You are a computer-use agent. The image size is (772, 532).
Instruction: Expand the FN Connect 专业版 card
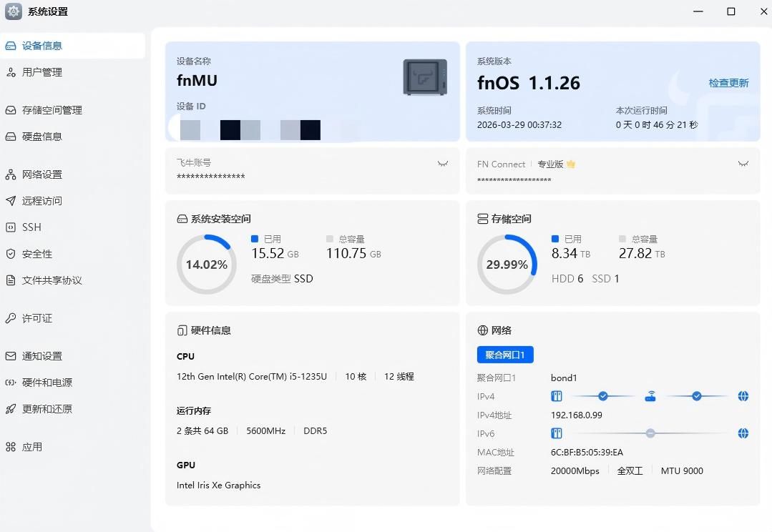743,163
